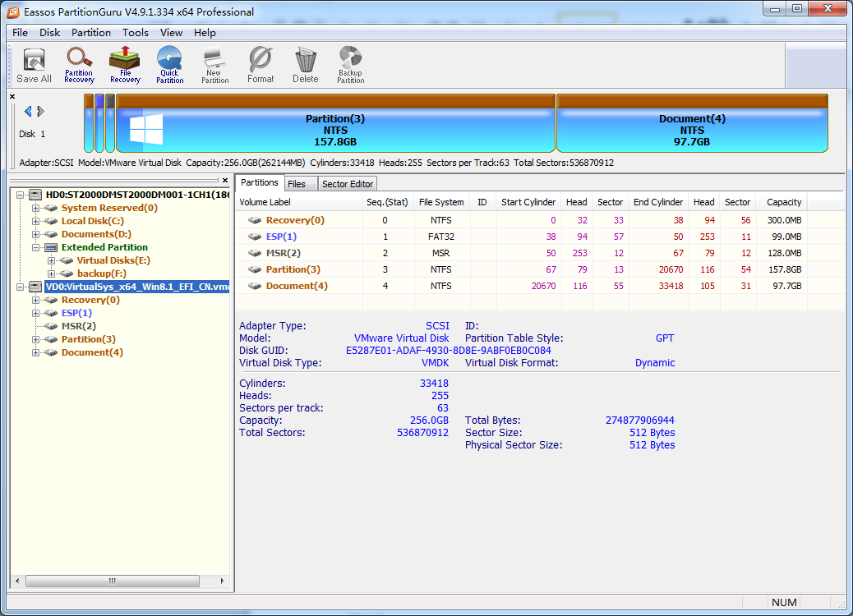Click HD0 hard disk icon in tree
Image resolution: width=853 pixels, height=616 pixels.
(x=35, y=195)
